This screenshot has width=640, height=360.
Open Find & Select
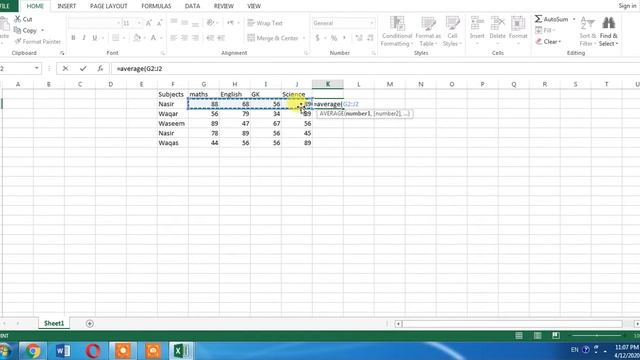coord(608,31)
